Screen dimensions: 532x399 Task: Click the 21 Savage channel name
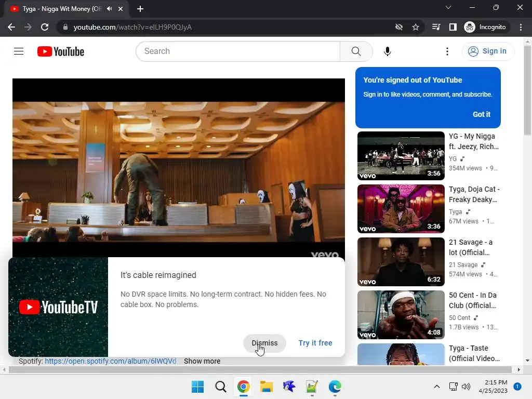(x=463, y=264)
